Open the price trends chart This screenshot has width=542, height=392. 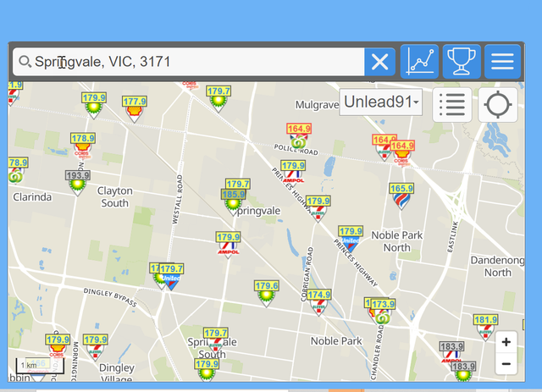pos(419,62)
